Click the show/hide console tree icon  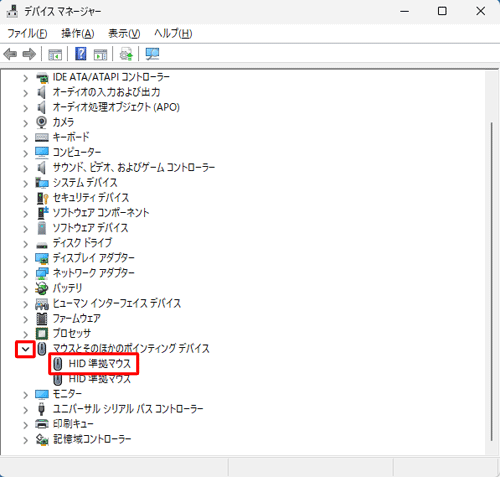tap(55, 54)
